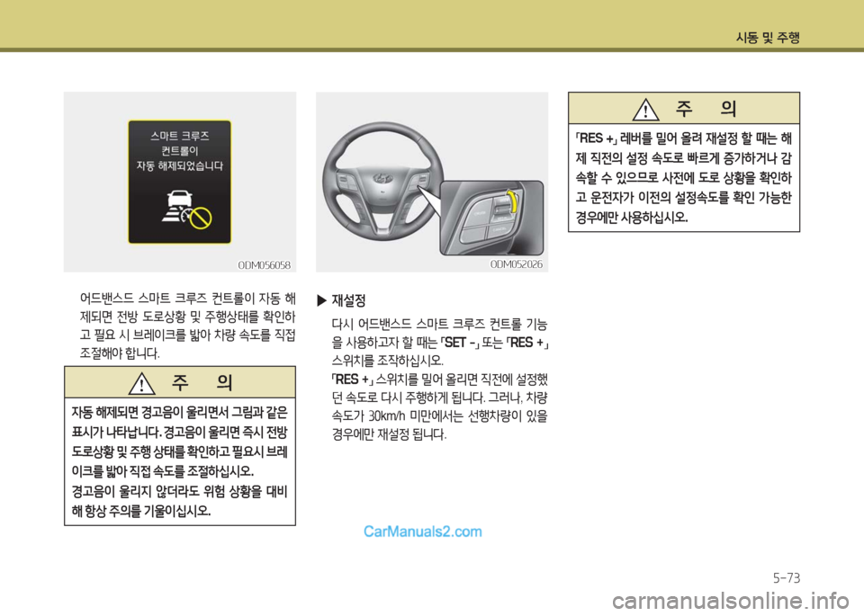Click page number '5-73'
The width and height of the screenshot is (864, 616).
point(787,577)
